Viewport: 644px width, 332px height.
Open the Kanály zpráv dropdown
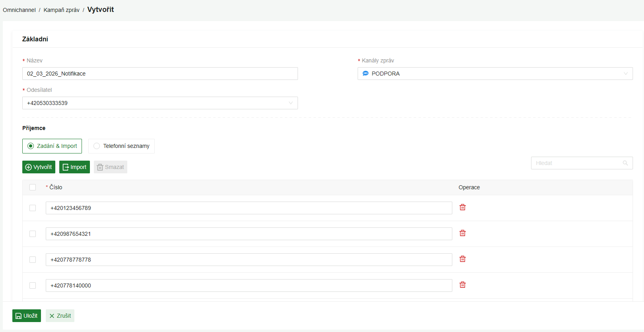[494, 74]
